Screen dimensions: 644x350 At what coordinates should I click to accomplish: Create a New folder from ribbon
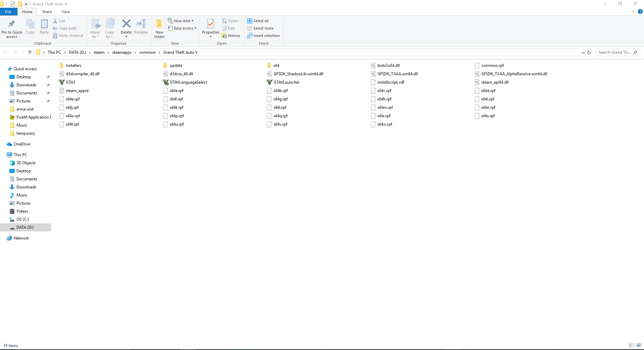pos(159,28)
